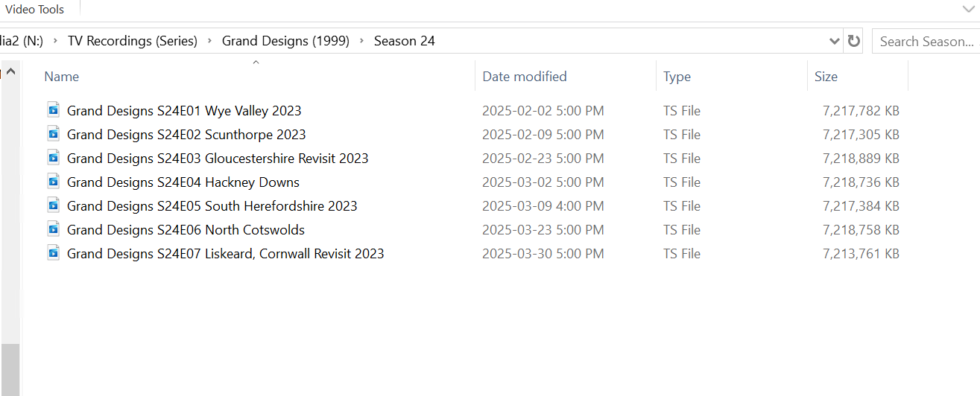Viewport: 980px width, 396px height.
Task: Refresh the Season 24 folder view
Action: pos(854,42)
